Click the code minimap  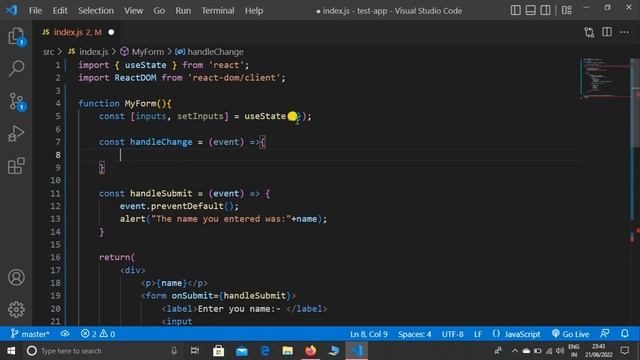click(x=606, y=79)
